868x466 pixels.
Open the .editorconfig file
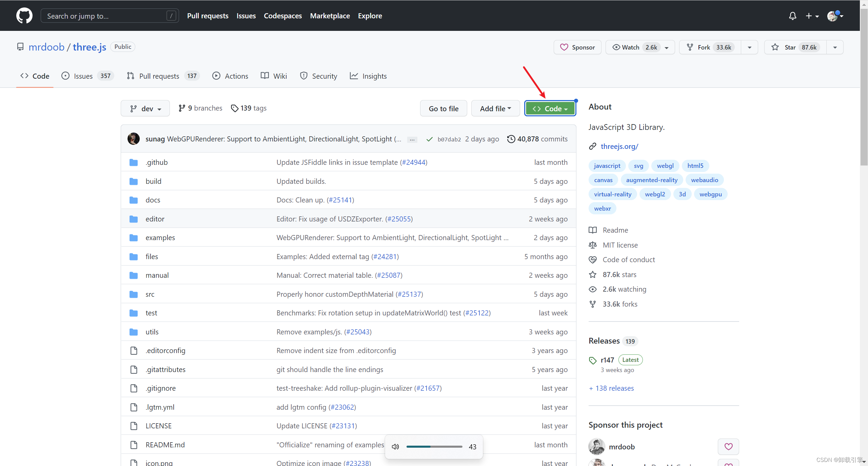tap(165, 350)
